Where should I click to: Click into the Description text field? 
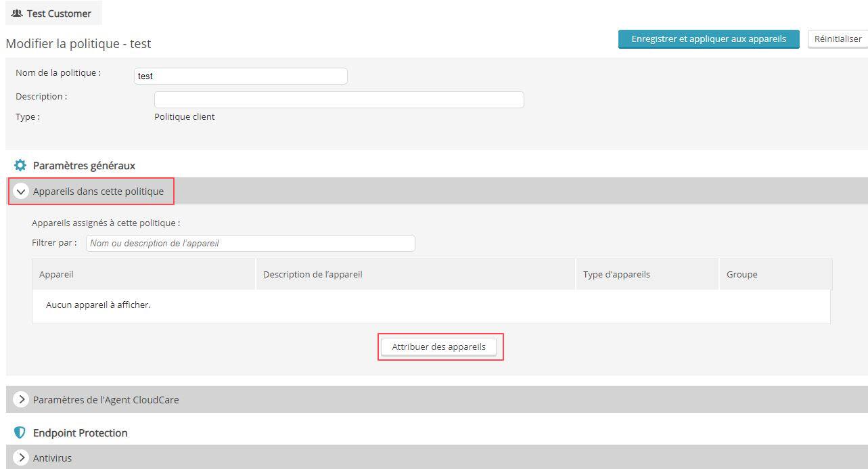point(339,100)
